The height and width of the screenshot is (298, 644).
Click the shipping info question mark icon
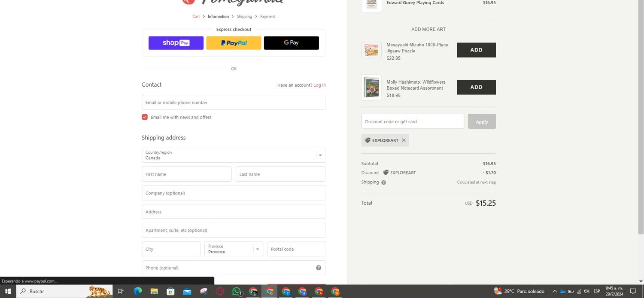383,182
